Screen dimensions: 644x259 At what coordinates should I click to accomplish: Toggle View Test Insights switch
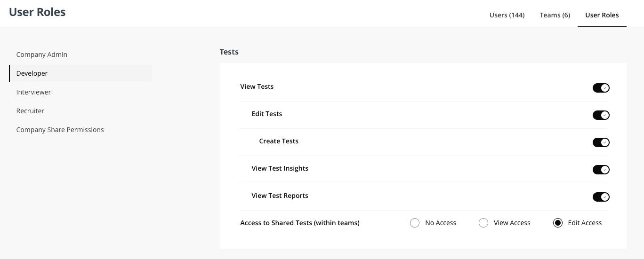[601, 170]
